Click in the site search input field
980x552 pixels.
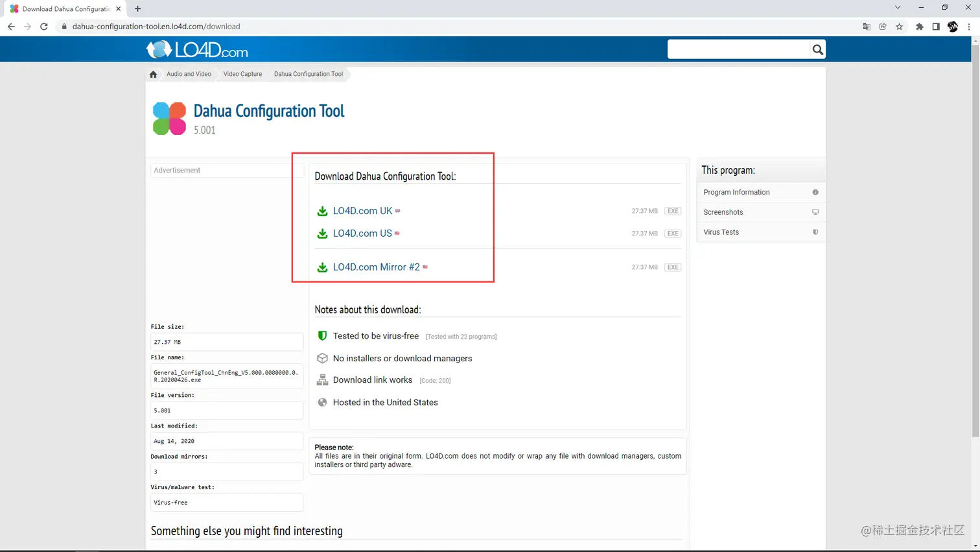(739, 49)
